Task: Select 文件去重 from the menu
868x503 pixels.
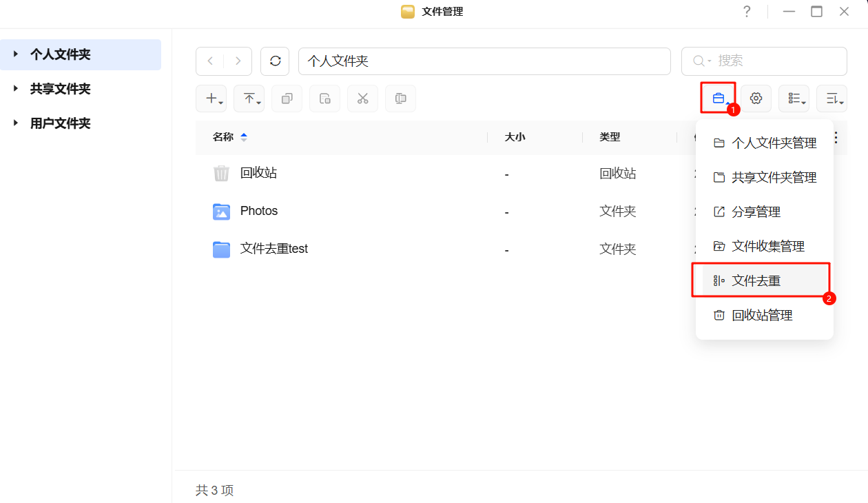Action: [x=756, y=280]
